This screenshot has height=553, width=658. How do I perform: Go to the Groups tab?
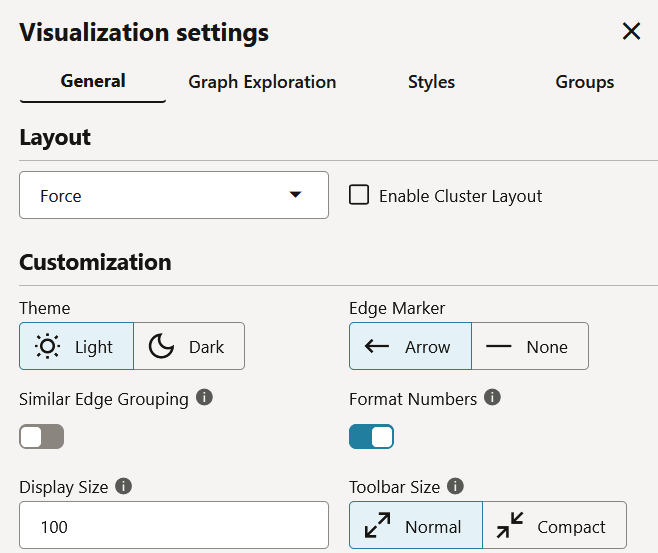point(585,82)
